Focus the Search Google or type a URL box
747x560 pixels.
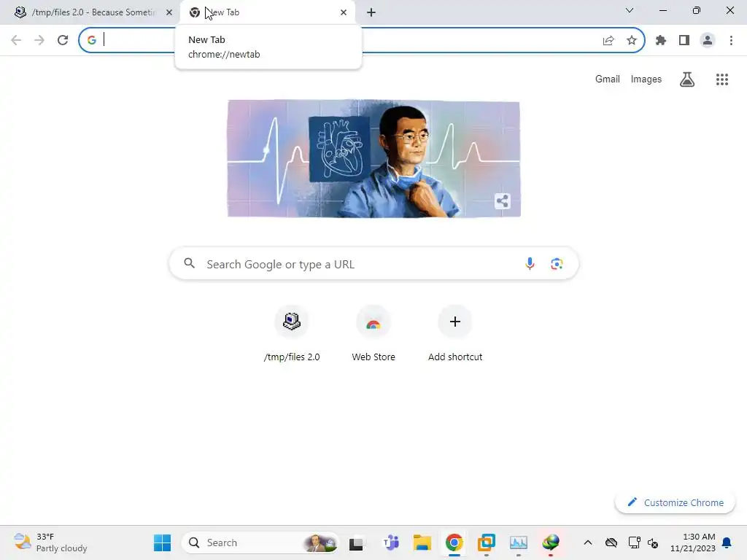pos(374,263)
